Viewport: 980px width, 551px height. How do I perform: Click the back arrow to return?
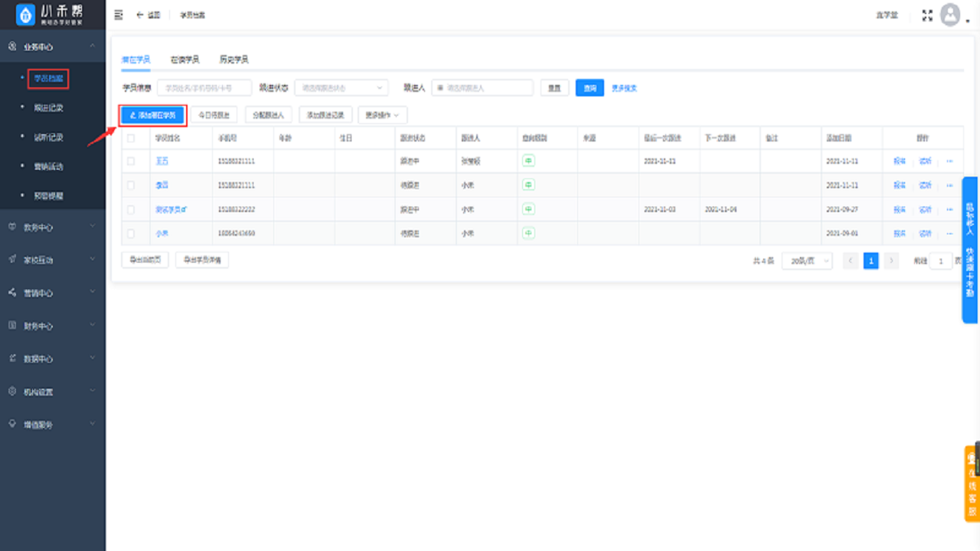point(138,14)
